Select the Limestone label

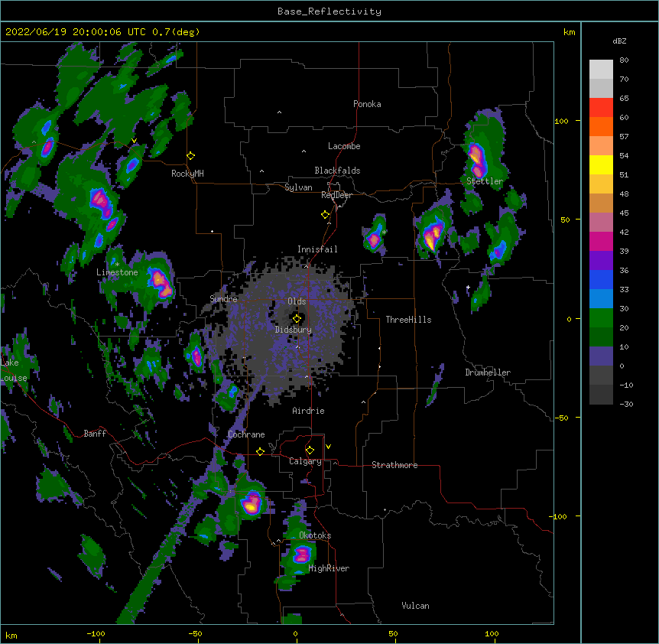(x=117, y=272)
